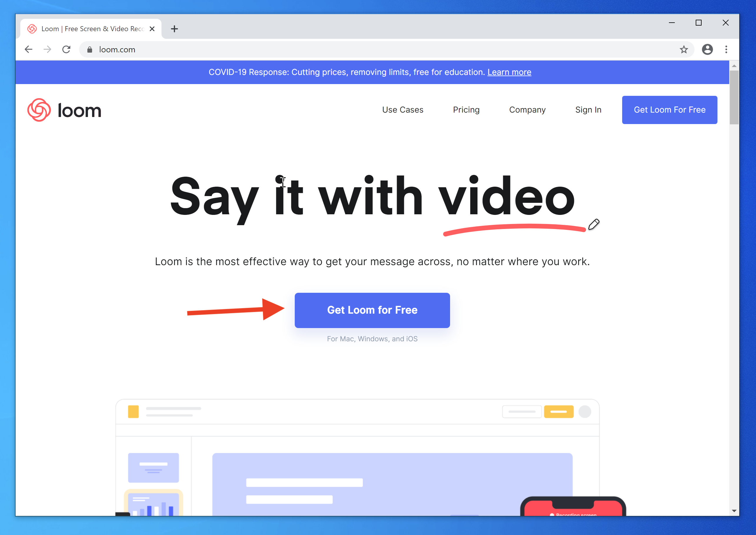Reload the loom.com page
The image size is (756, 535).
pos(66,49)
